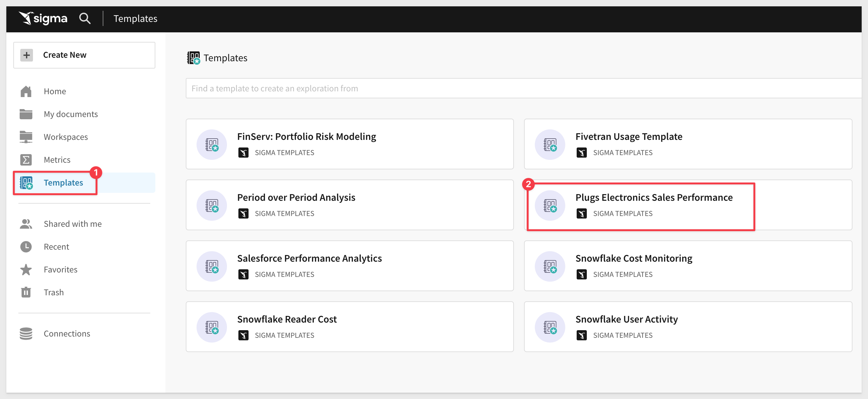Click Plugs Electronics Sales Performance template icon
The height and width of the screenshot is (399, 868).
550,206
